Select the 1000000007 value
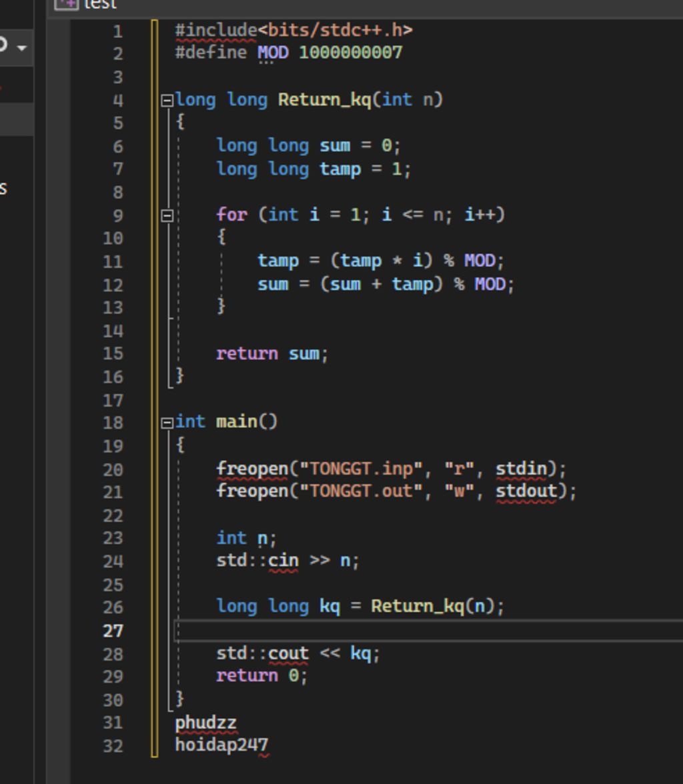683x784 pixels. tap(350, 53)
